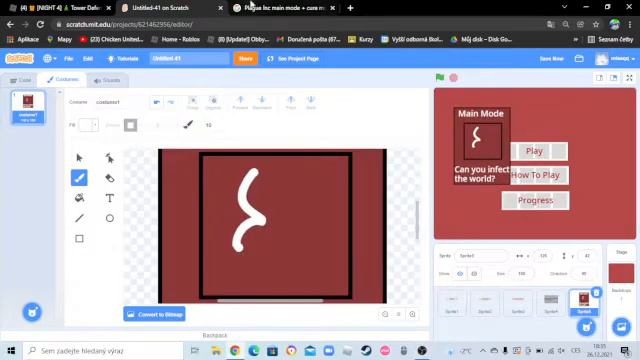Image resolution: width=640 pixels, height=360 pixels.
Task: Click How To Play on stage
Action: [539, 175]
